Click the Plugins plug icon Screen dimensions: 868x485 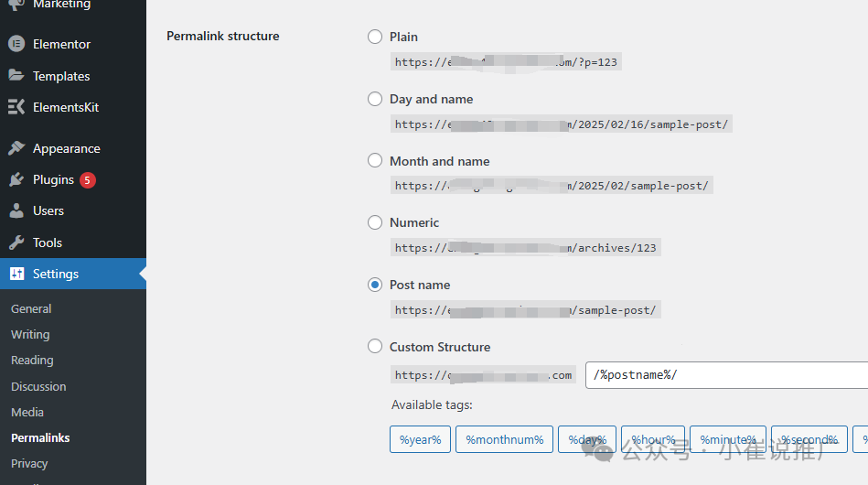16,179
